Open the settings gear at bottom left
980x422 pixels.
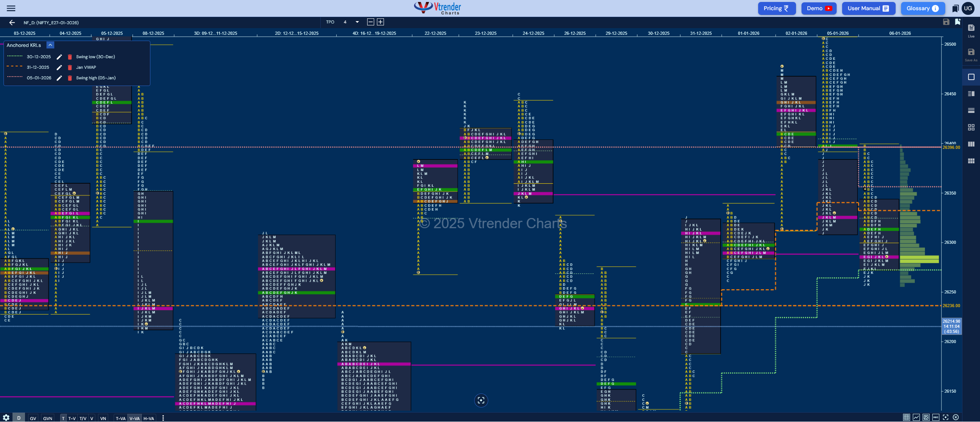click(6, 418)
